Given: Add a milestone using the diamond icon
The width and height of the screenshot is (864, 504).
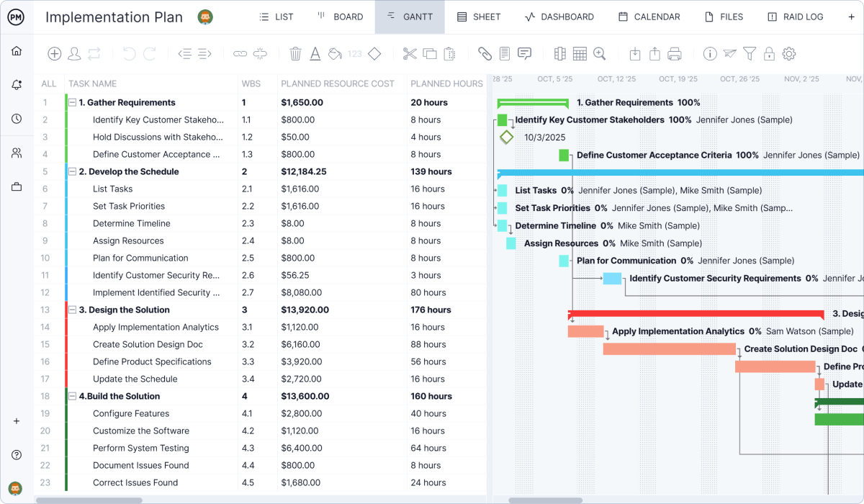Looking at the screenshot, I should [374, 53].
